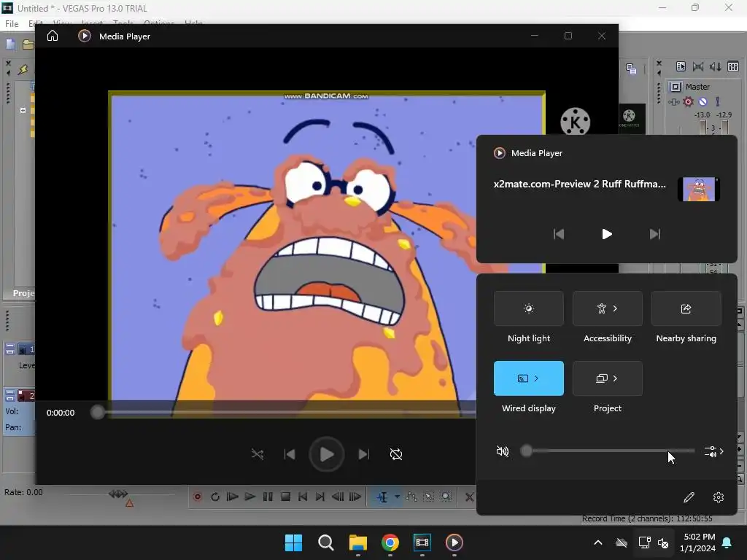Toggle shuffle in Media Player
Viewport: 747px width, 560px height.
click(258, 454)
